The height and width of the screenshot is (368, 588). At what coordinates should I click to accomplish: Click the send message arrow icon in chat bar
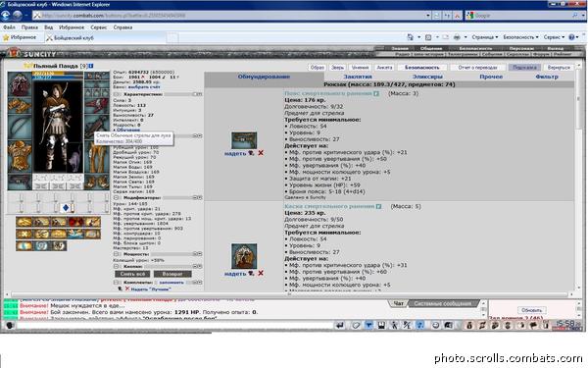coord(340,325)
